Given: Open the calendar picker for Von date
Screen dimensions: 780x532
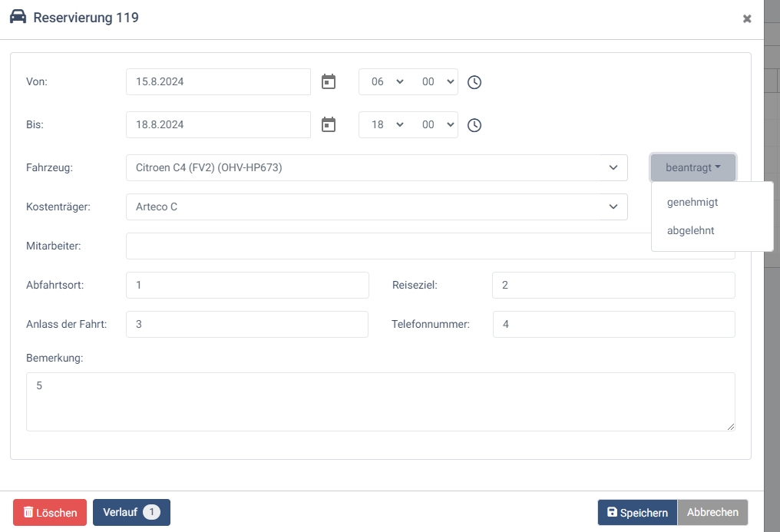Looking at the screenshot, I should tap(329, 82).
